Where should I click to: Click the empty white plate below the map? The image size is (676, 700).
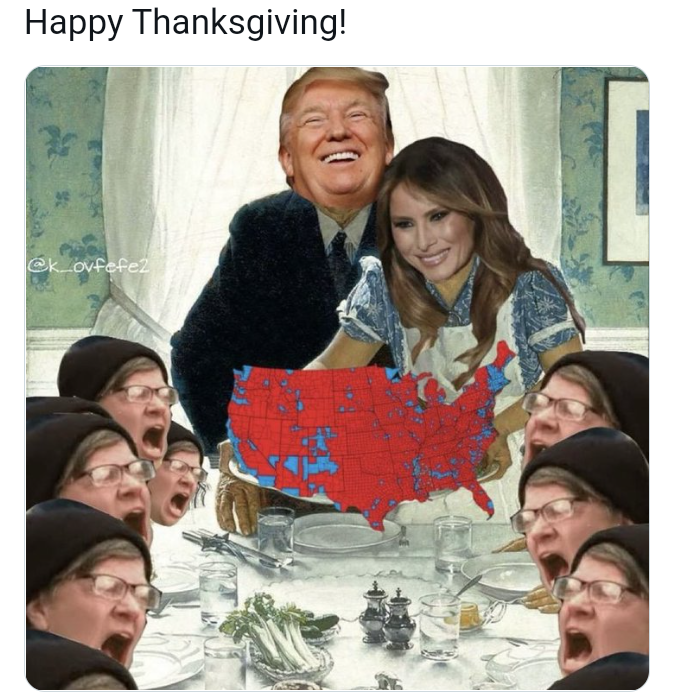click(x=345, y=533)
